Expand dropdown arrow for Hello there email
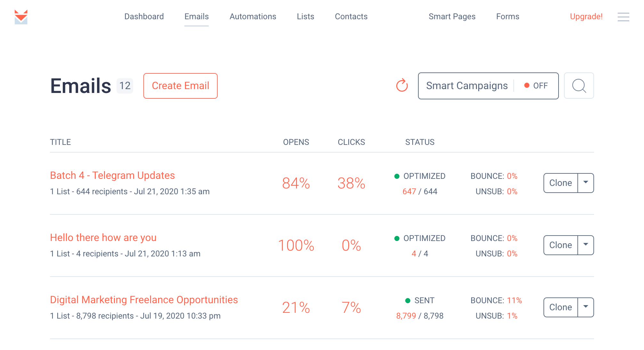Screen dimensions: 644x350 (586, 245)
